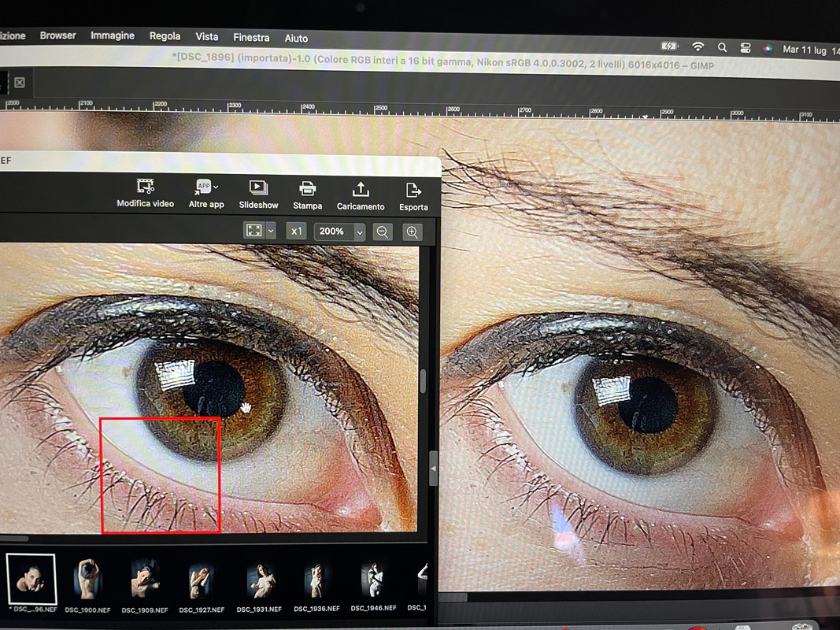The width and height of the screenshot is (840, 630).
Task: Click the side panel collapse arrow
Action: click(x=434, y=469)
